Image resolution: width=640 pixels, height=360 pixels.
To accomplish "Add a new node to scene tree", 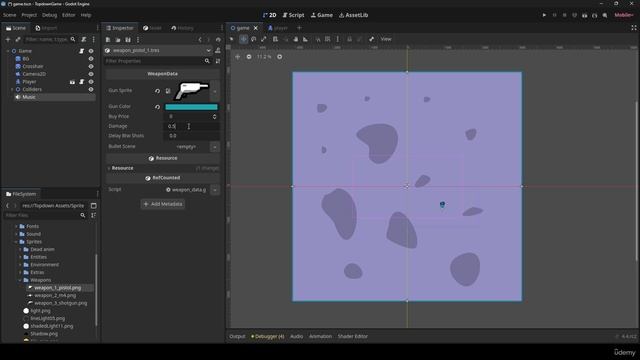I will 8,39.
